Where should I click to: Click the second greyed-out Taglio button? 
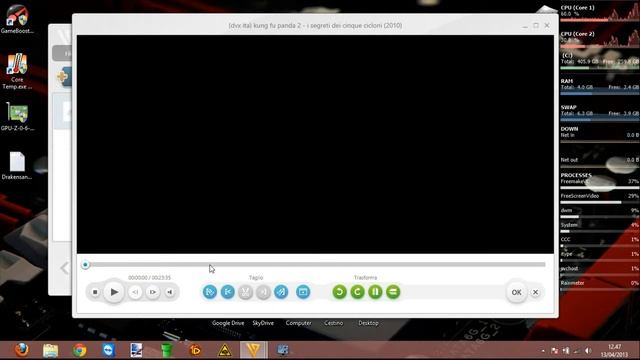264,292
